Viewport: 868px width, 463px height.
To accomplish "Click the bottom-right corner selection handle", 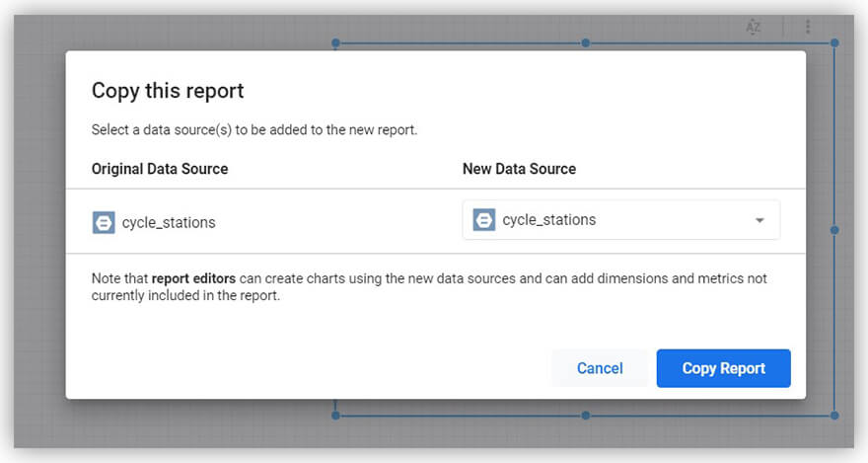I will tap(834, 416).
